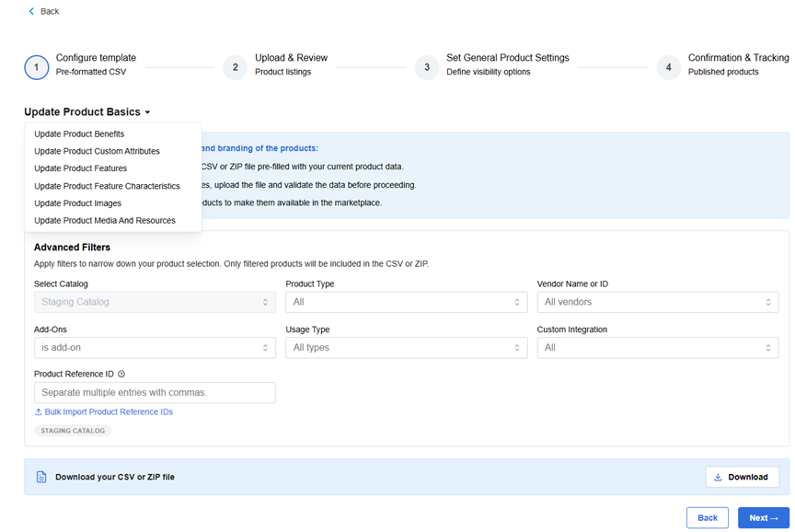Click the top Back link text
This screenshot has width=795, height=532.
(50, 11)
